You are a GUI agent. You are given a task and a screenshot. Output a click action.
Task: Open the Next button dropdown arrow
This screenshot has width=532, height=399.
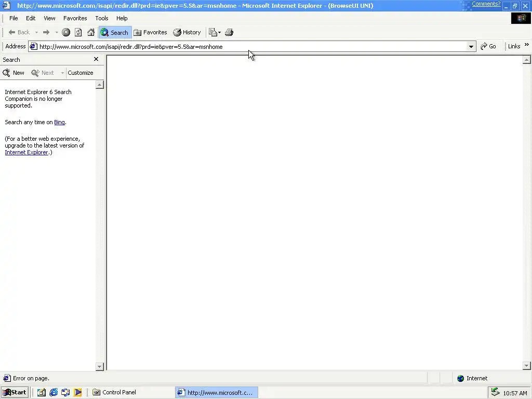point(62,73)
